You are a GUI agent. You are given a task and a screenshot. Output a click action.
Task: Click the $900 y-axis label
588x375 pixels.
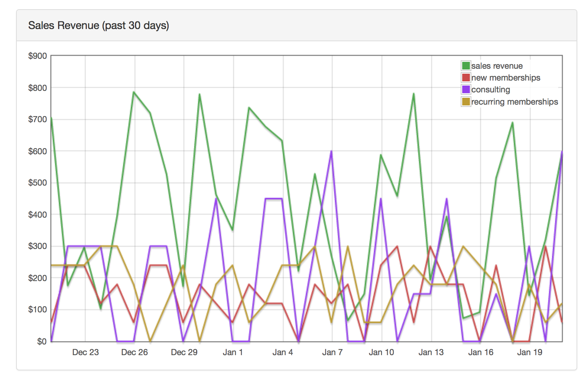pos(37,56)
